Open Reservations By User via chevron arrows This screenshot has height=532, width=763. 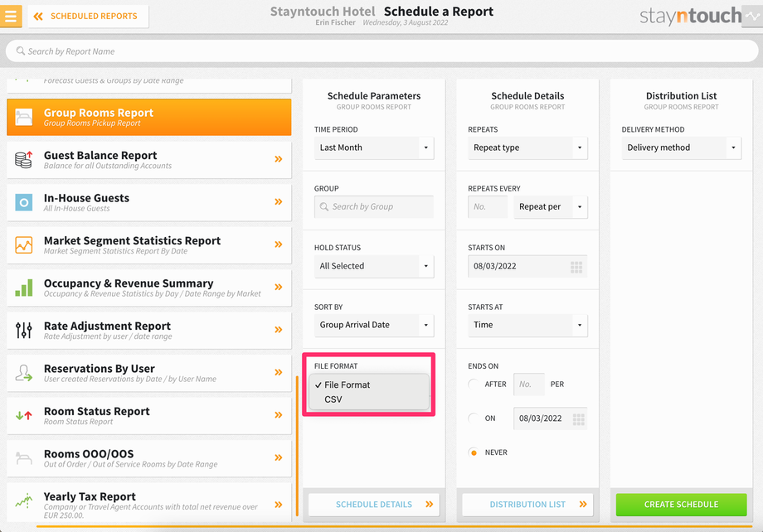[x=279, y=373]
